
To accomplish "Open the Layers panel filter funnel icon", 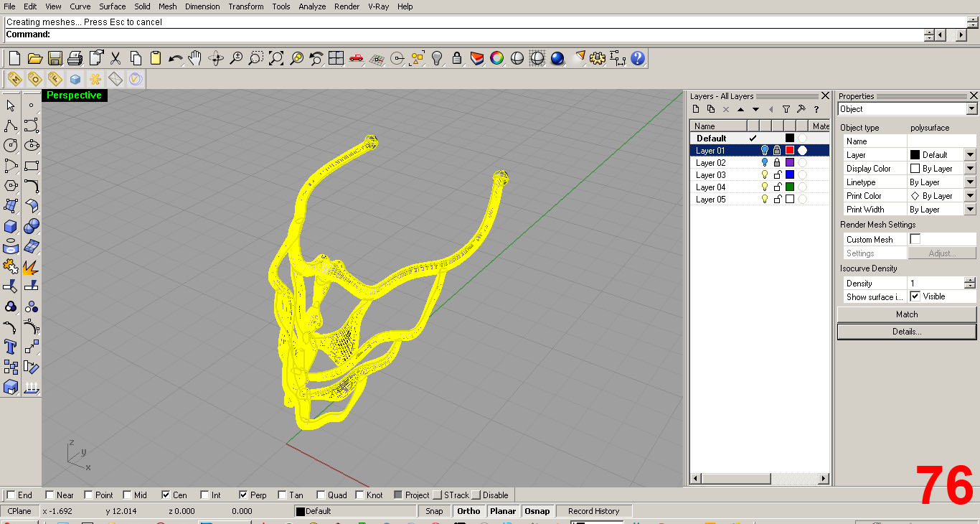I will point(786,109).
